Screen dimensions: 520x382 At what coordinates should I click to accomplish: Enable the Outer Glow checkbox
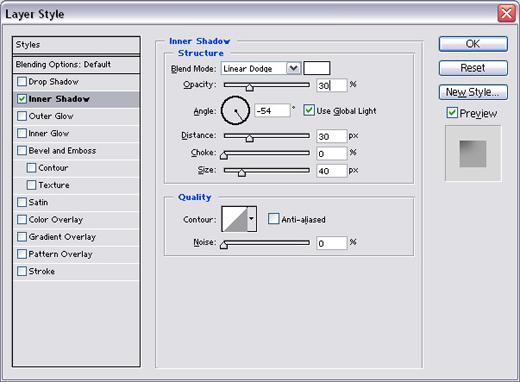pyautogui.click(x=22, y=116)
